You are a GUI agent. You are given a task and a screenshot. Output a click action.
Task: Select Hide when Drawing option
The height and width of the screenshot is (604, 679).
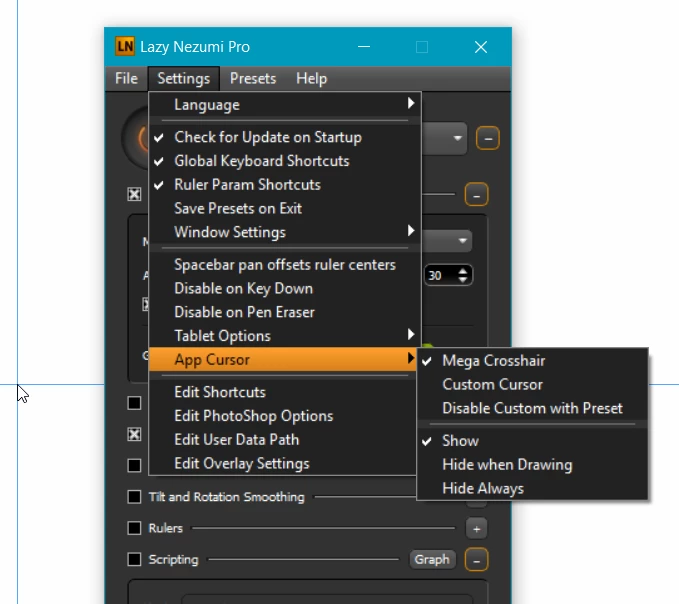(x=533, y=465)
